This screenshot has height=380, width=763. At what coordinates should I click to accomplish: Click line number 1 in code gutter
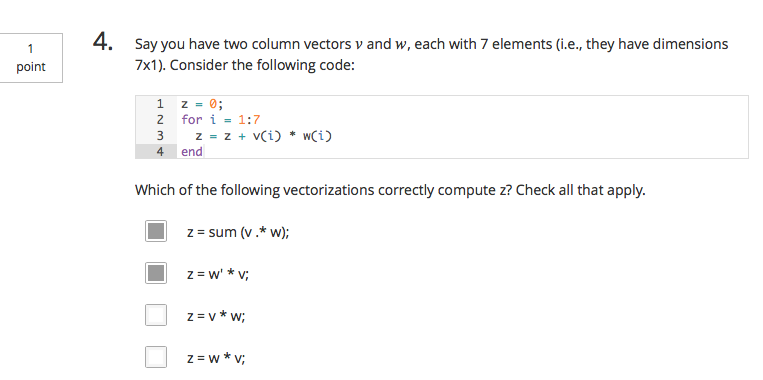[x=160, y=104]
